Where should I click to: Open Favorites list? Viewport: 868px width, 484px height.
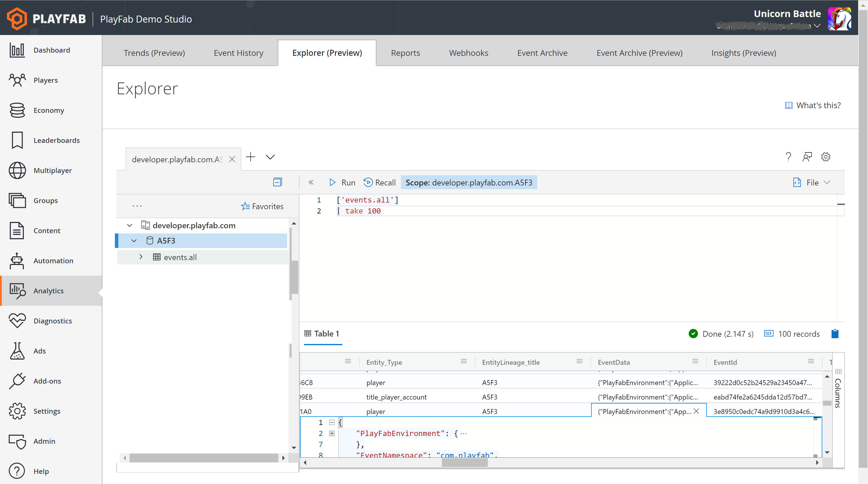pyautogui.click(x=262, y=206)
